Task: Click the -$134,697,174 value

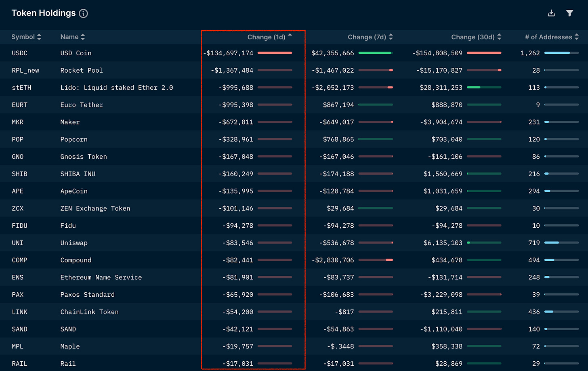Action: [228, 53]
